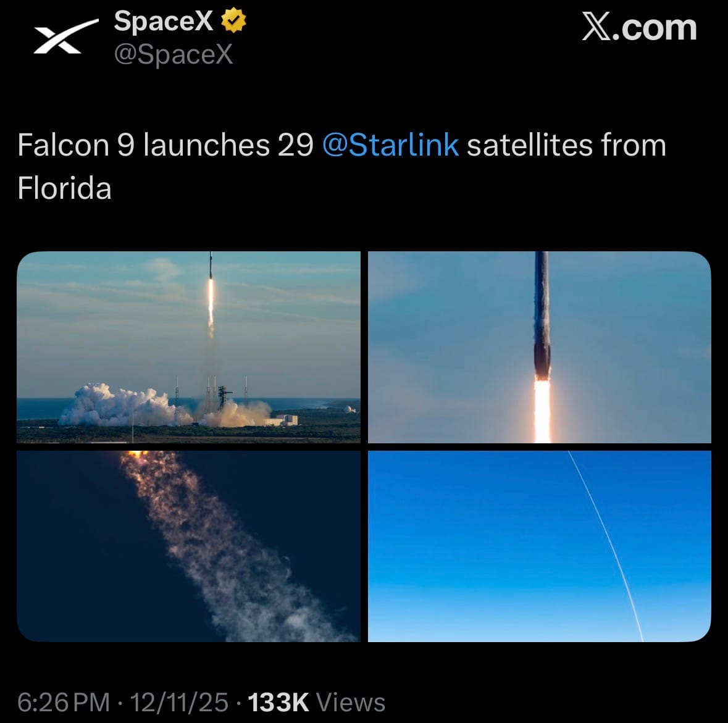This screenshot has width=728, height=723.
Task: Click the 12/11/25 post date
Action: pos(178,703)
